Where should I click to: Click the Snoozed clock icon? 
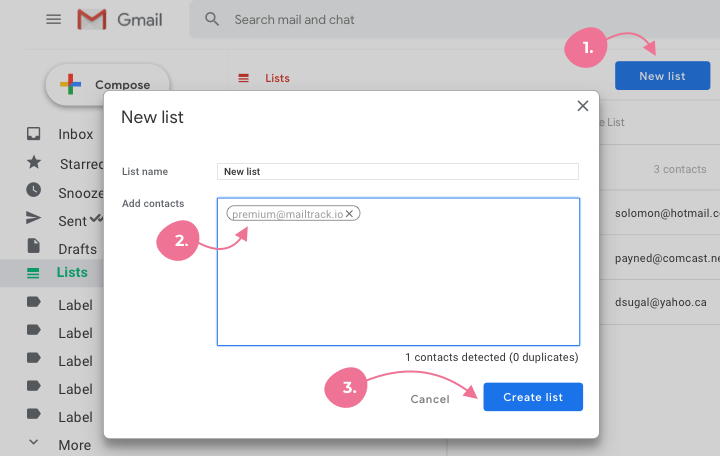[x=34, y=190]
